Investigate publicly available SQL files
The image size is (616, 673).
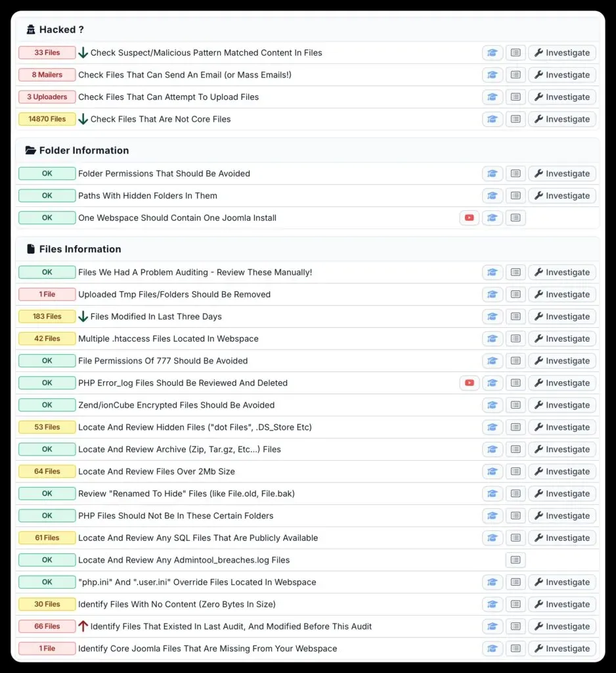562,538
